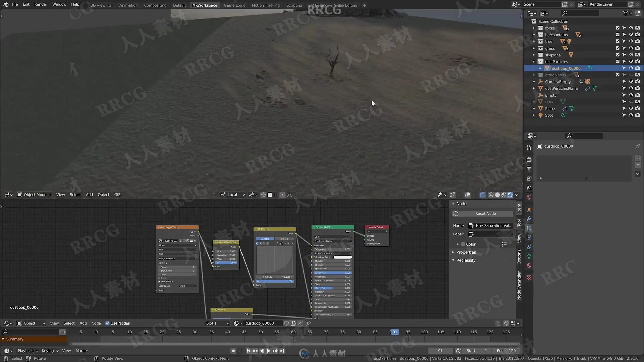The width and height of the screenshot is (644, 362).
Task: Open the Modifier properties wrench tab
Action: click(x=529, y=219)
